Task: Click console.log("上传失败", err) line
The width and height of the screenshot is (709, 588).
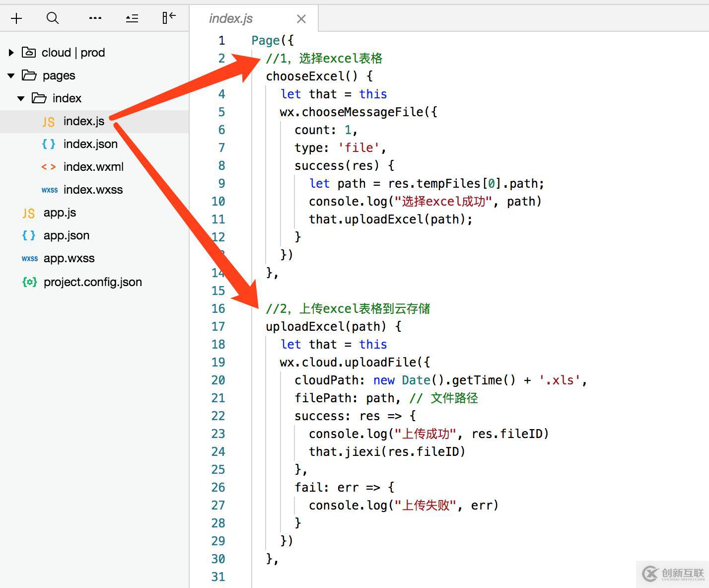Action: [x=404, y=506]
